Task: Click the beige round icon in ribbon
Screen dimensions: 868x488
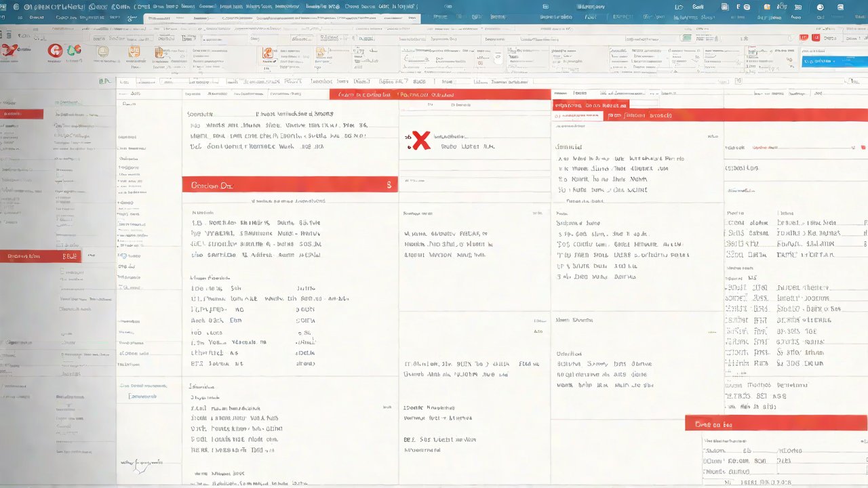Action: (102, 52)
